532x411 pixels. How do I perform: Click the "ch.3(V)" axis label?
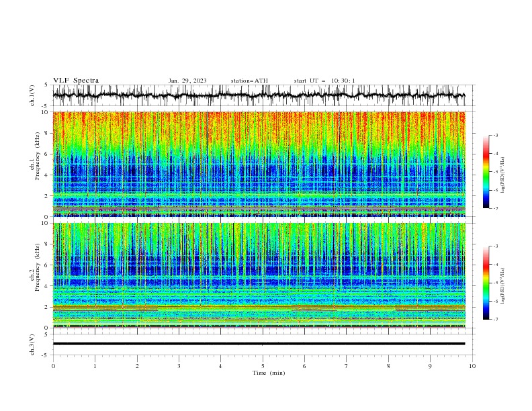point(32,345)
